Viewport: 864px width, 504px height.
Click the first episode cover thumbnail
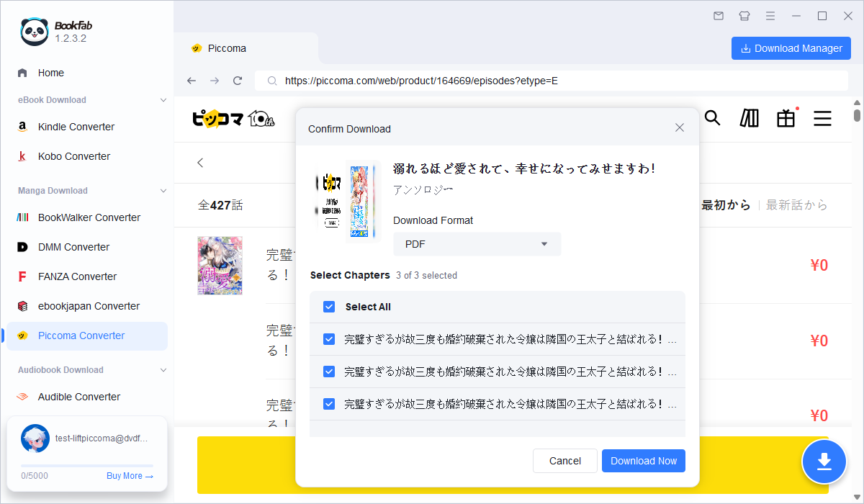[x=220, y=266]
